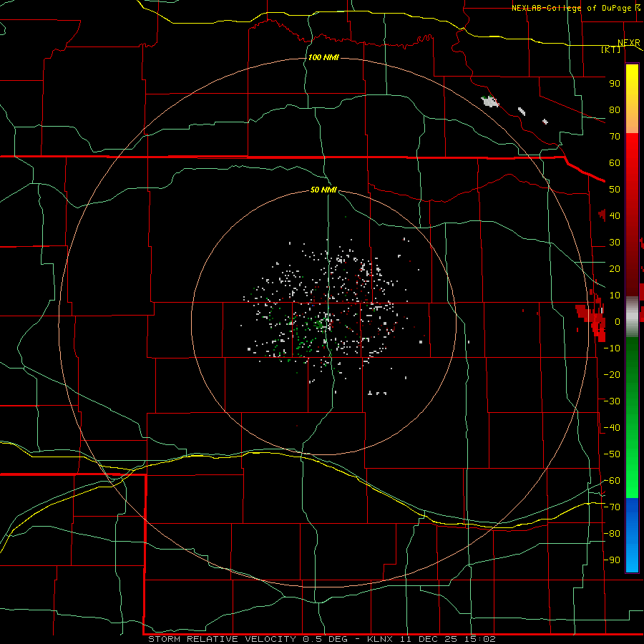Click the 50 value on the color scale

pos(615,190)
